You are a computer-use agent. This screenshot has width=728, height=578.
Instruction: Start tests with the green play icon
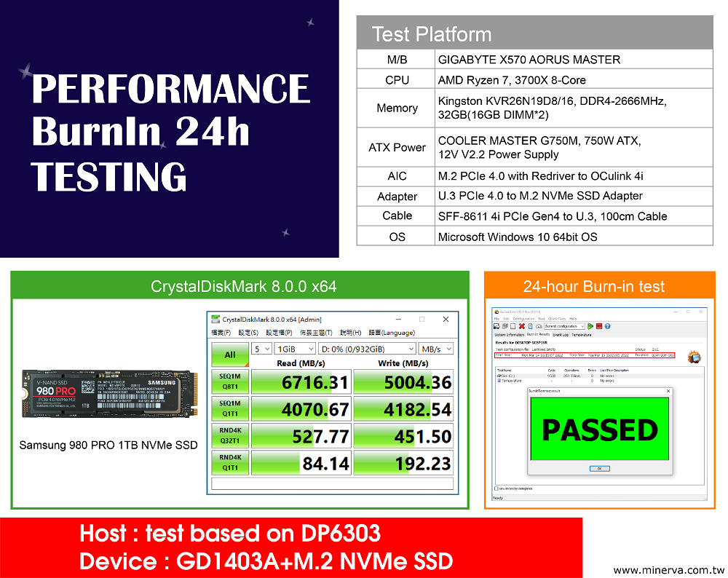[590, 326]
